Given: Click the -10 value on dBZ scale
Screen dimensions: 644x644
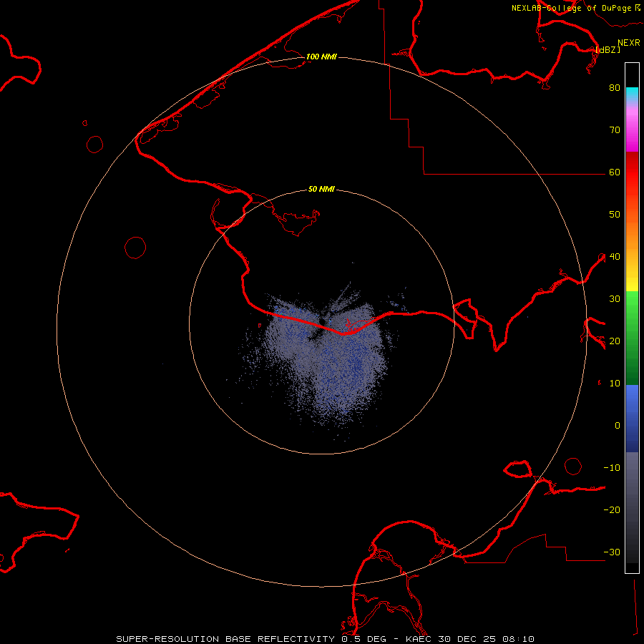Looking at the screenshot, I should tap(612, 468).
